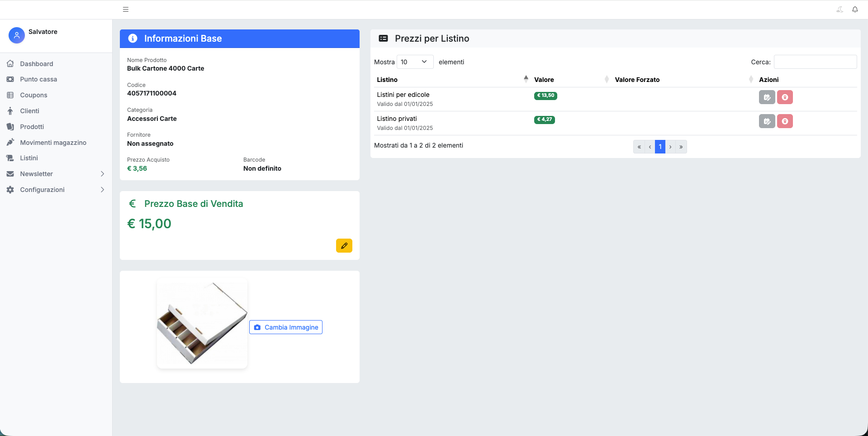The height and width of the screenshot is (436, 868).
Task: Delete the Listino privati price row
Action: point(785,121)
